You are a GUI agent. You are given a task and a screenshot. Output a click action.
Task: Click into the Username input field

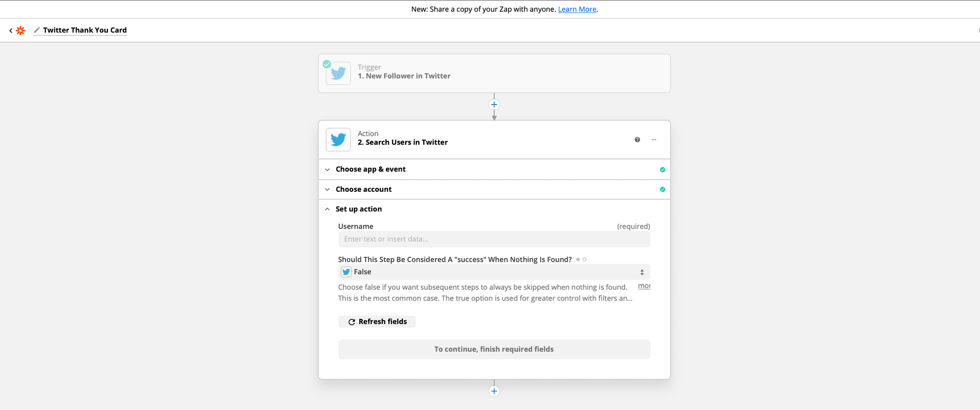point(494,239)
